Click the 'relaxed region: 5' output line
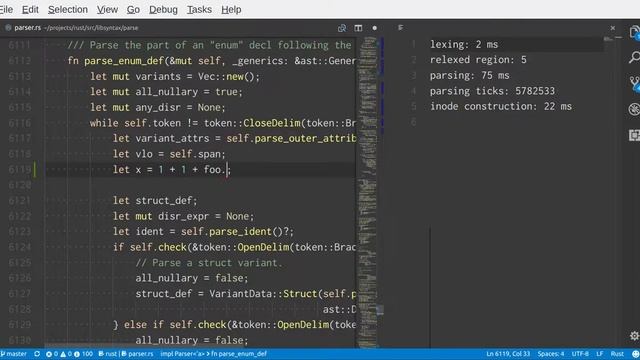 click(478, 60)
